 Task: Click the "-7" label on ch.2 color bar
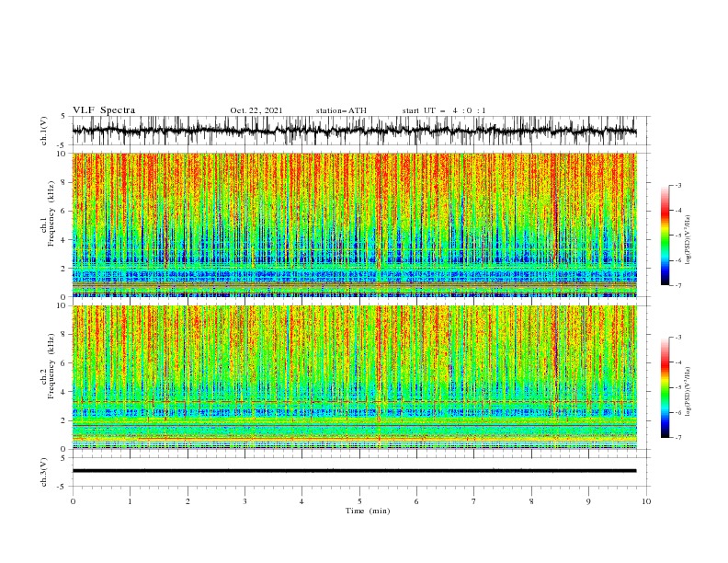coord(677,437)
